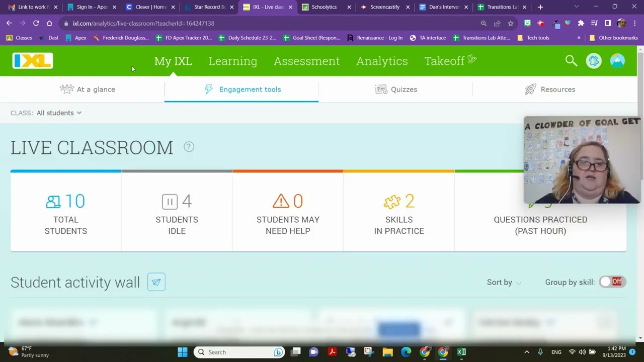
Task: Open Microsoft Edge from taskbar
Action: click(406, 352)
